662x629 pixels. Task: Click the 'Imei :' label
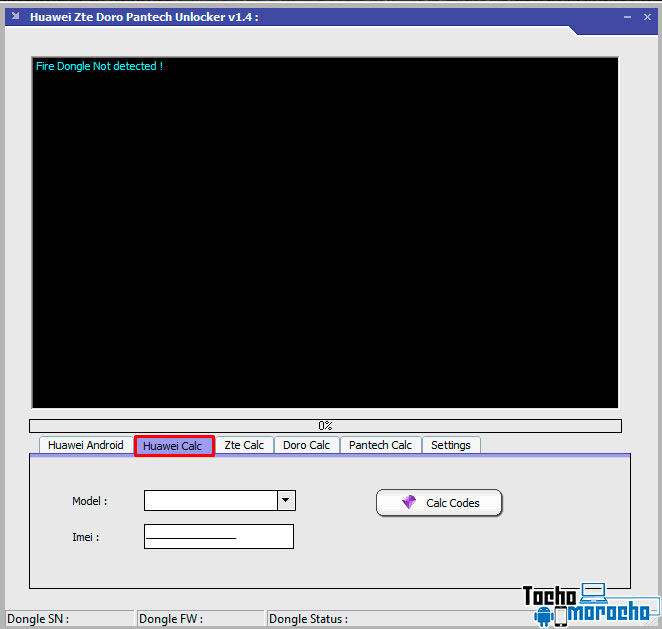pos(86,537)
